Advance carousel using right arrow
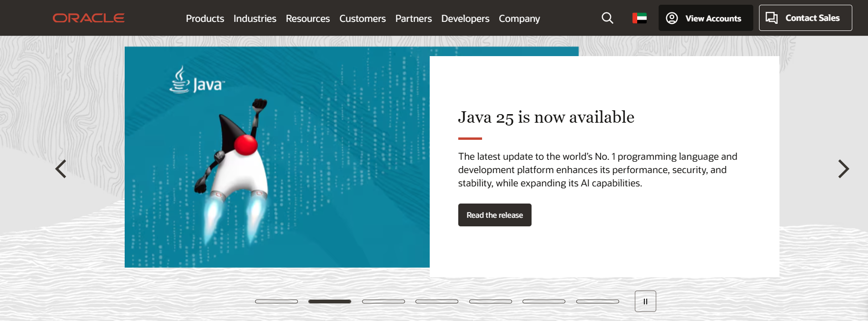Screen dimensions: 868x321 (843, 169)
